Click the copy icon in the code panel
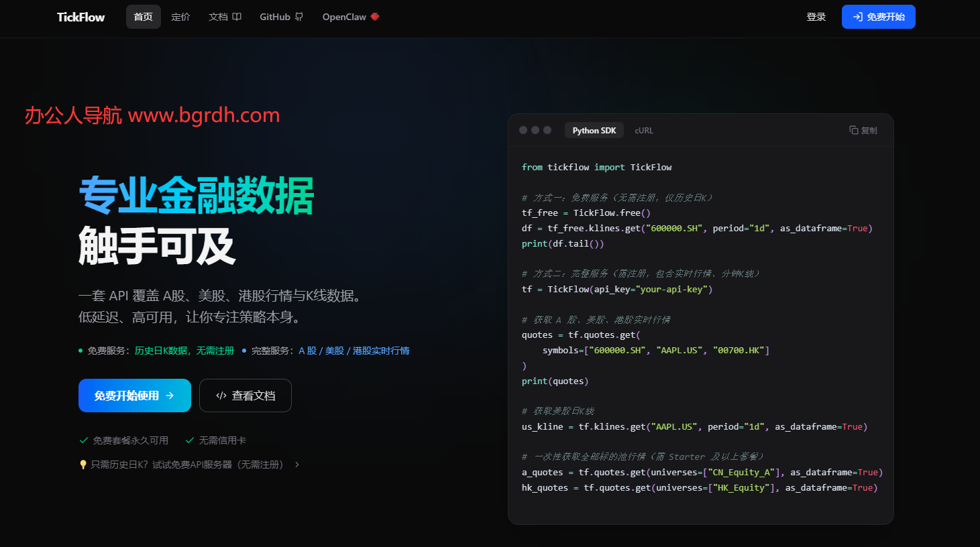The image size is (980, 547). [x=854, y=130]
